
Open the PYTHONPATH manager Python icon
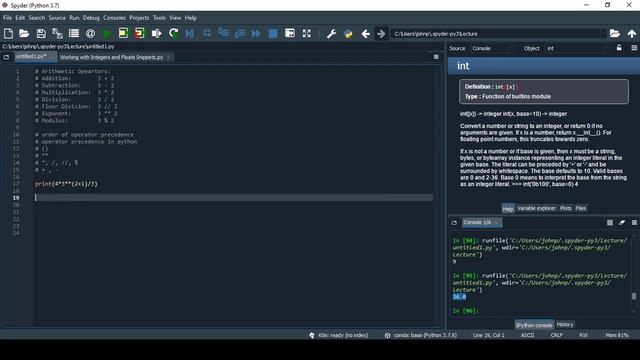coord(348,33)
